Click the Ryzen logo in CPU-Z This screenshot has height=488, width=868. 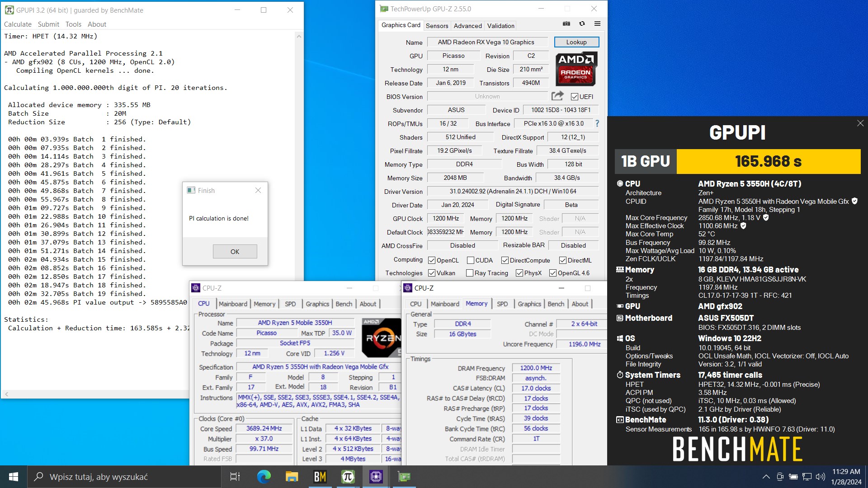[x=381, y=338]
